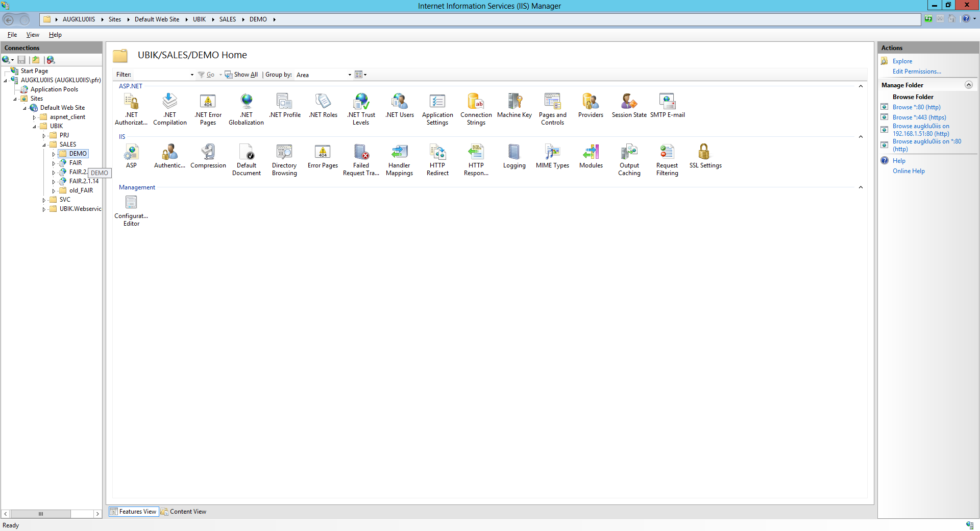Open Connection Strings feature
The image size is (980, 531).
click(476, 105)
